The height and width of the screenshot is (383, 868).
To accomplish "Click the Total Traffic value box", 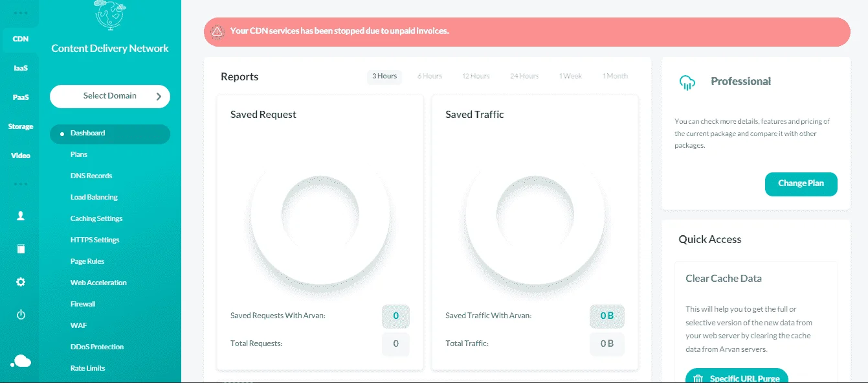I will point(607,343).
